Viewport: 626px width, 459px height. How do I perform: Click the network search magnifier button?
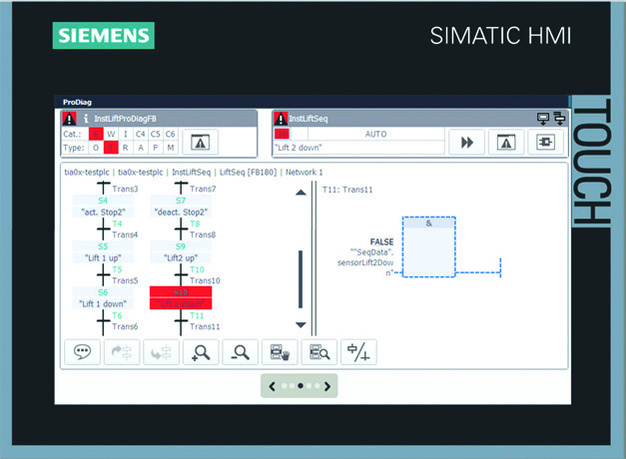(319, 352)
